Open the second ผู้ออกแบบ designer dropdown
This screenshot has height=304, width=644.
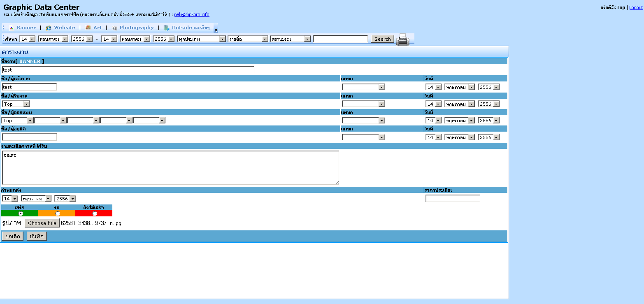click(51, 121)
